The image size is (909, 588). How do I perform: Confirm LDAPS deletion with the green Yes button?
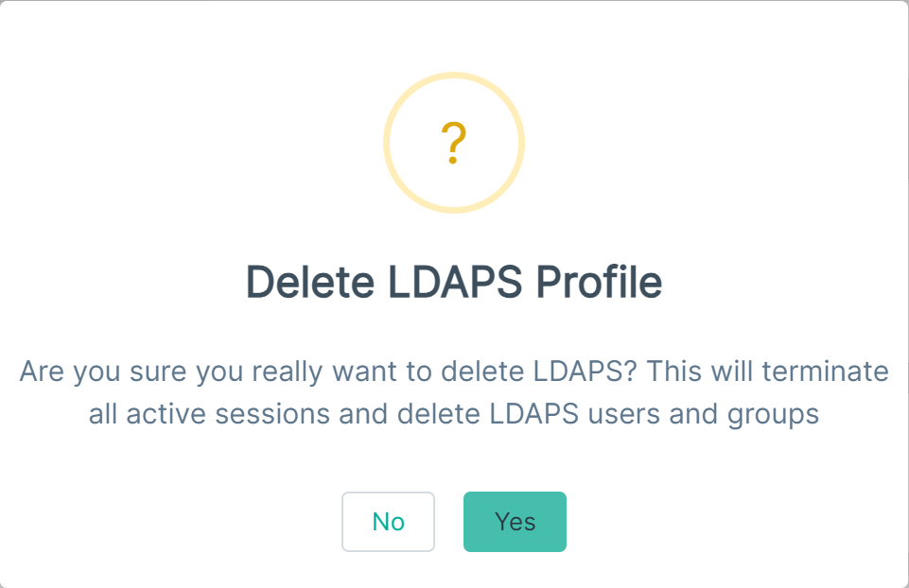515,522
